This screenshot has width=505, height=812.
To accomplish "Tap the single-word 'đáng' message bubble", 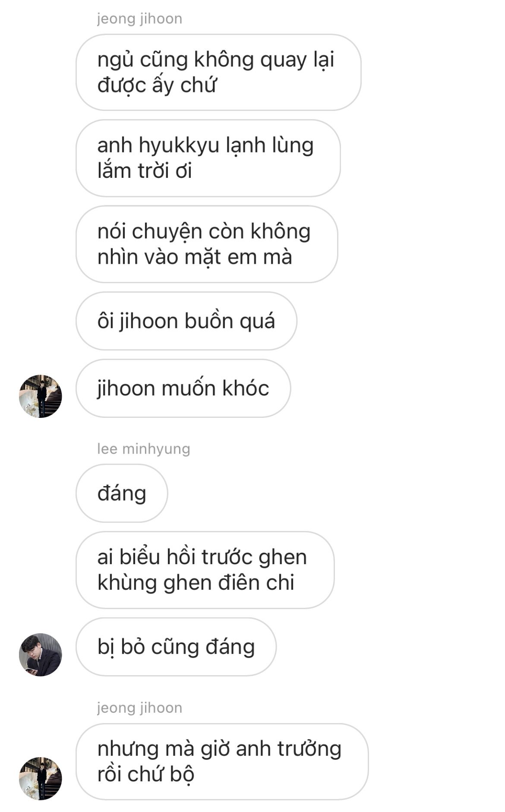I will (x=122, y=493).
